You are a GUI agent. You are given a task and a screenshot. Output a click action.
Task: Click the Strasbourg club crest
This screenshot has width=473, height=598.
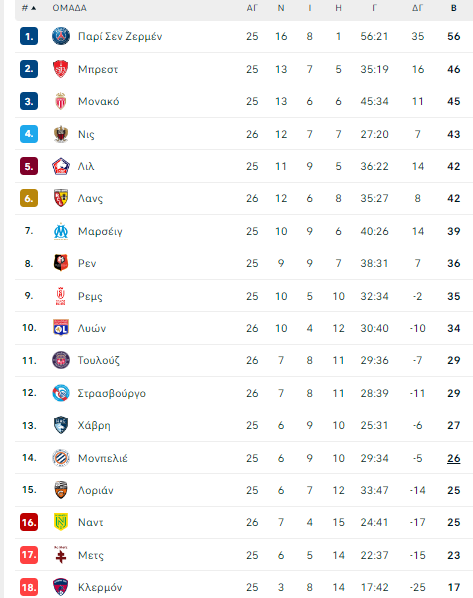click(61, 393)
